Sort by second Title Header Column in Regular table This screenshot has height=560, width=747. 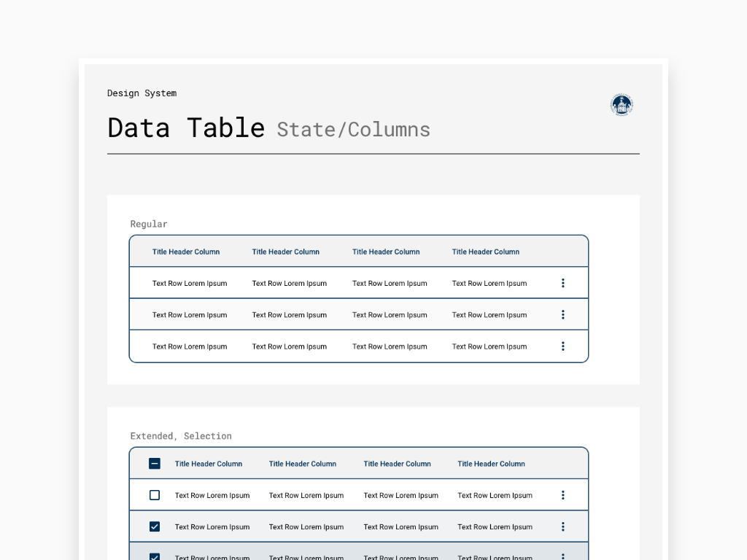[285, 252]
